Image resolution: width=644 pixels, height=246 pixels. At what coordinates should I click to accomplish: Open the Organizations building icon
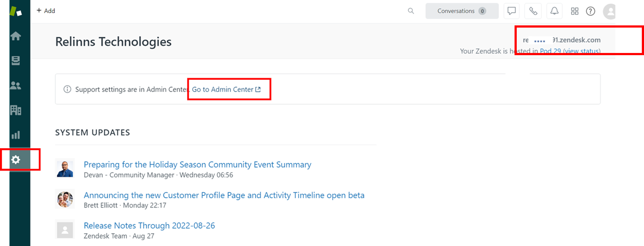[16, 110]
